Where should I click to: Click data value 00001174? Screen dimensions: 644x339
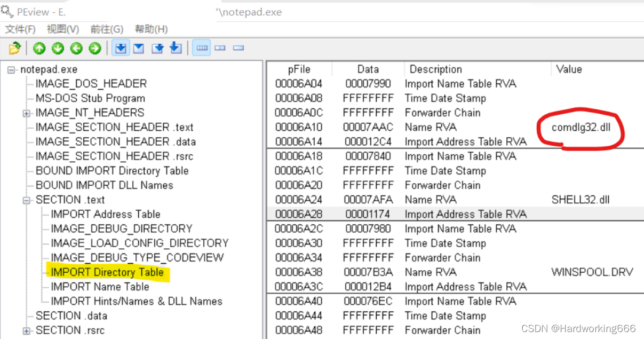point(368,214)
